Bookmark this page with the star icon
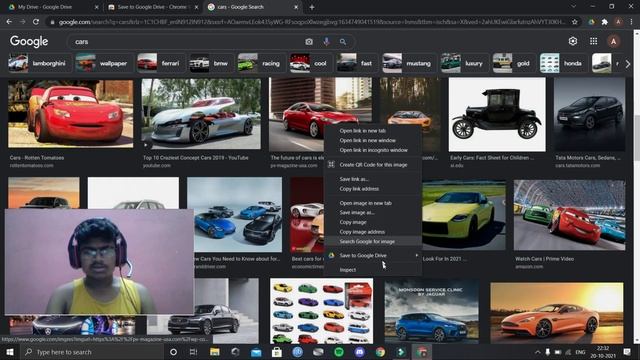 point(575,22)
